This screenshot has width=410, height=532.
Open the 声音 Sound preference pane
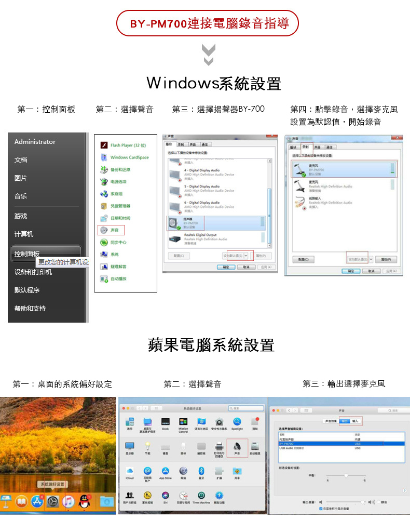237,448
